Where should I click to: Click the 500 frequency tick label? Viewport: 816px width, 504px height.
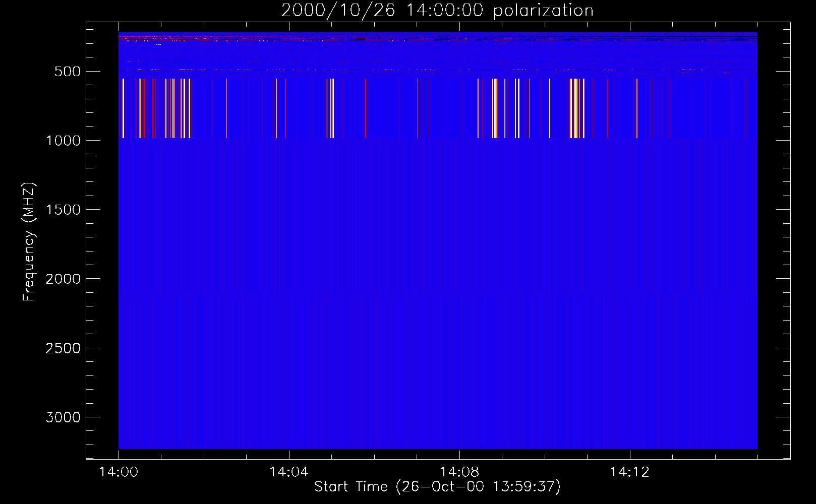[x=68, y=72]
